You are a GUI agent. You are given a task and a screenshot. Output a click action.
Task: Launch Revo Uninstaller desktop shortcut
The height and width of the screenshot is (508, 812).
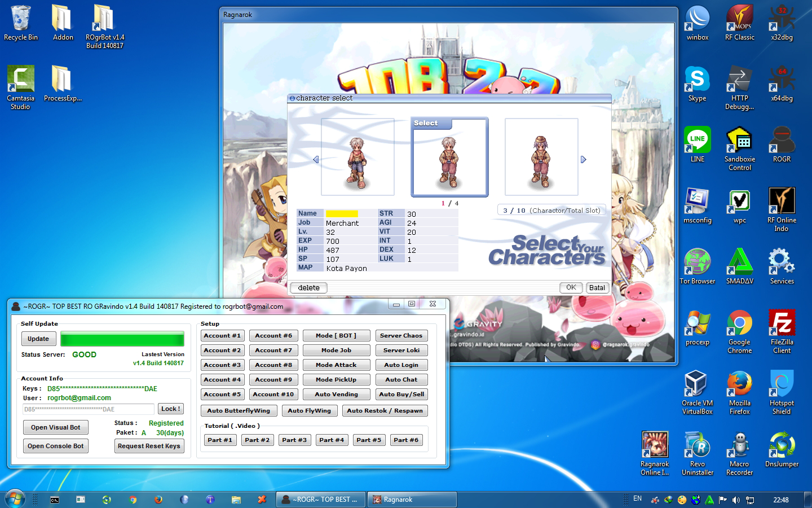pyautogui.click(x=698, y=453)
